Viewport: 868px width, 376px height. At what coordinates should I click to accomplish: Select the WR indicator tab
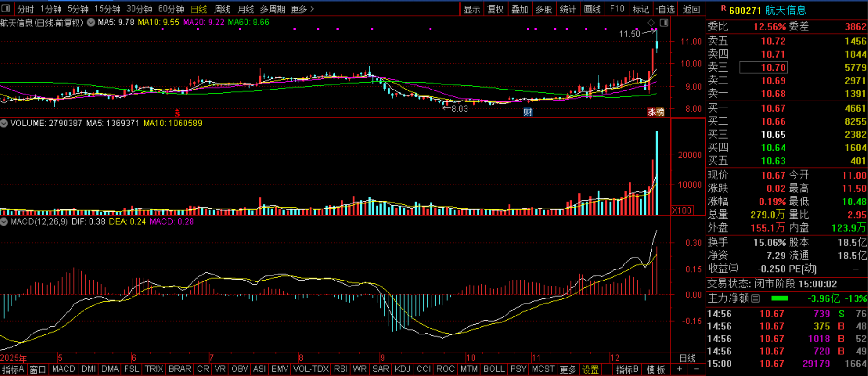[360, 369]
